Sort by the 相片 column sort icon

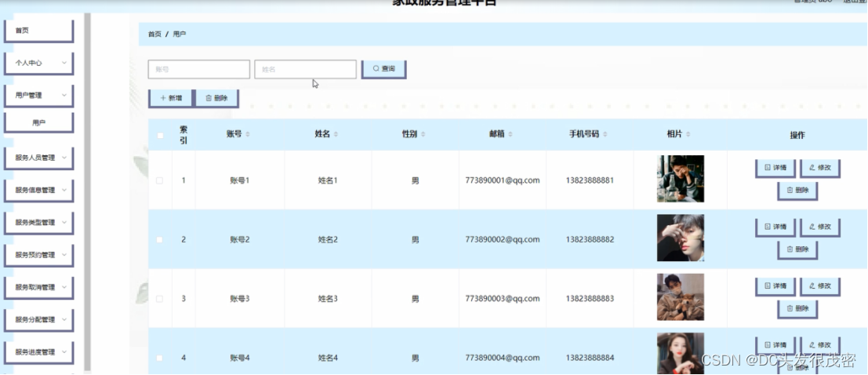[x=688, y=135]
